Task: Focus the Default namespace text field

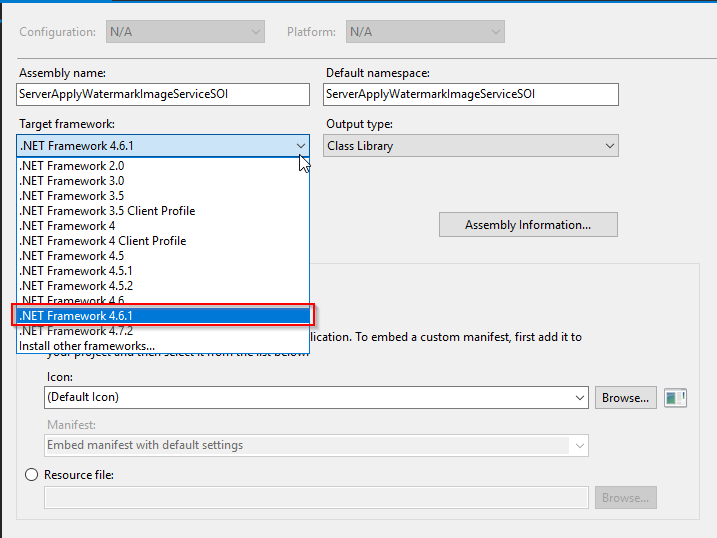Action: click(471, 94)
